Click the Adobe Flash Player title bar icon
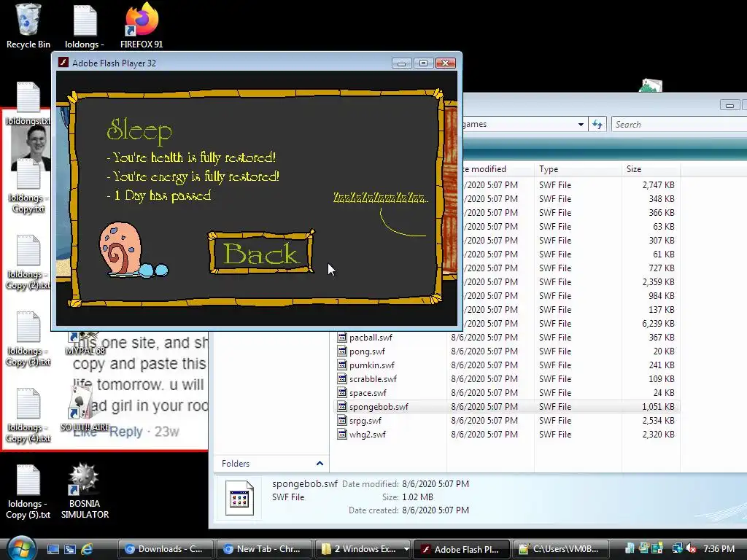Screen dimensions: 747x560 [63, 63]
